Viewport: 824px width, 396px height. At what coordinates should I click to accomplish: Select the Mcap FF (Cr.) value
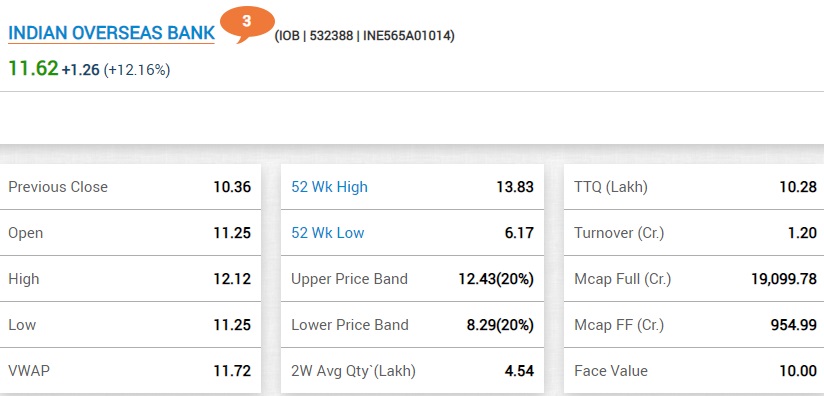(x=794, y=325)
